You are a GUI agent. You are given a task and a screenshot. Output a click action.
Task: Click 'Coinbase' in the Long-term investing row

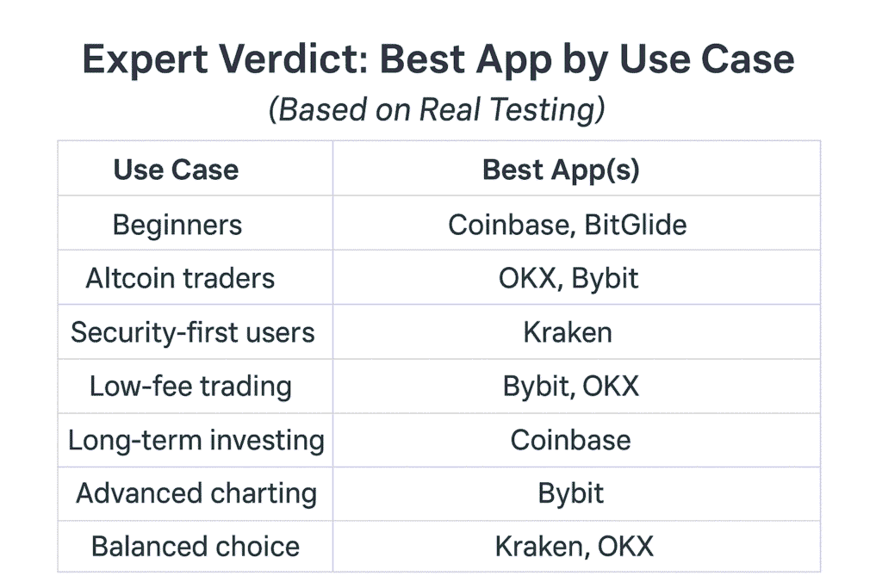click(570, 440)
